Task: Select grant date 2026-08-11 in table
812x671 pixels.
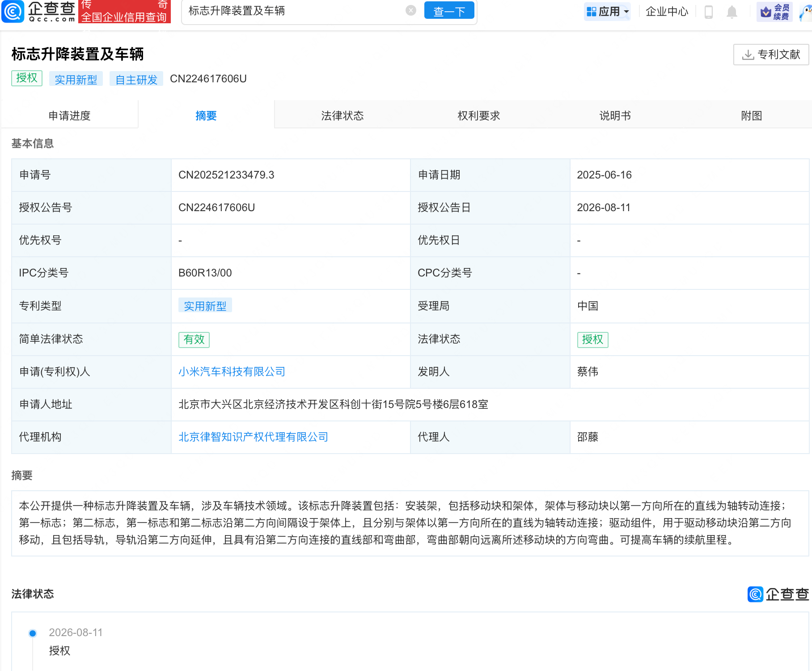Action: click(604, 208)
